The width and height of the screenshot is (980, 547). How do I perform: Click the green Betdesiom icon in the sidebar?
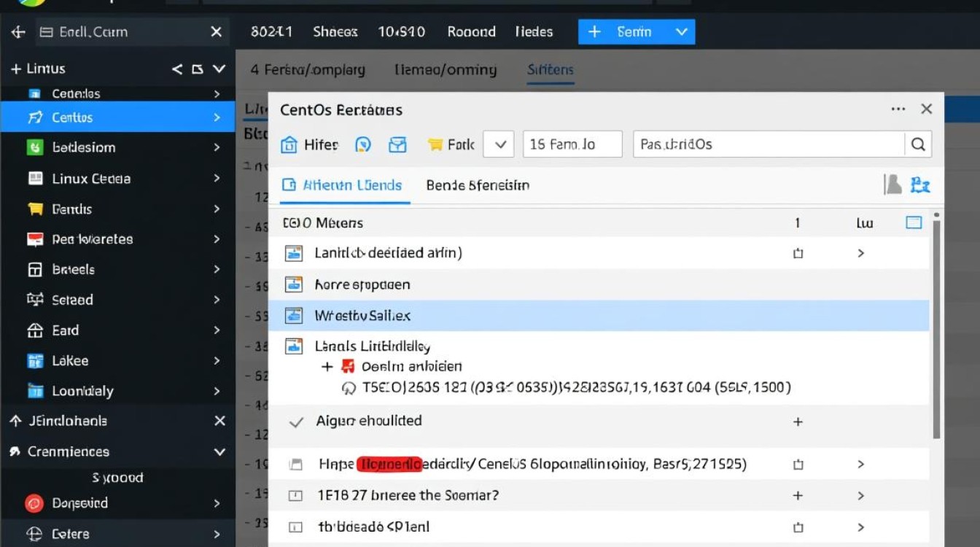(x=34, y=147)
